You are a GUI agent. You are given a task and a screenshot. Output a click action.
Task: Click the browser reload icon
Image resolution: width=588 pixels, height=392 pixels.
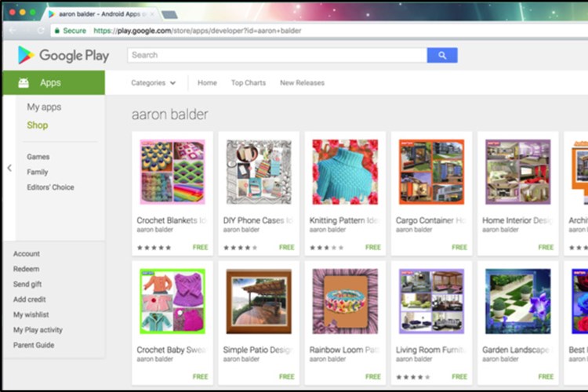(41, 31)
